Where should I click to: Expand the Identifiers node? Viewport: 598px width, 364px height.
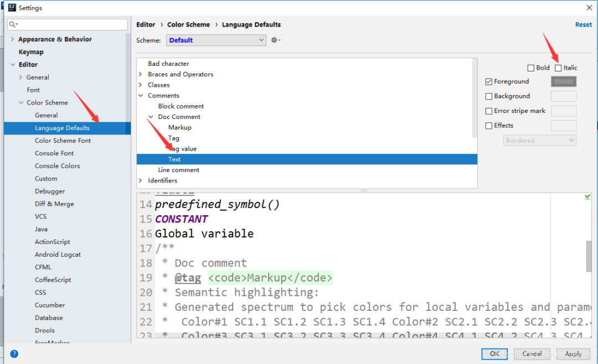coord(140,180)
